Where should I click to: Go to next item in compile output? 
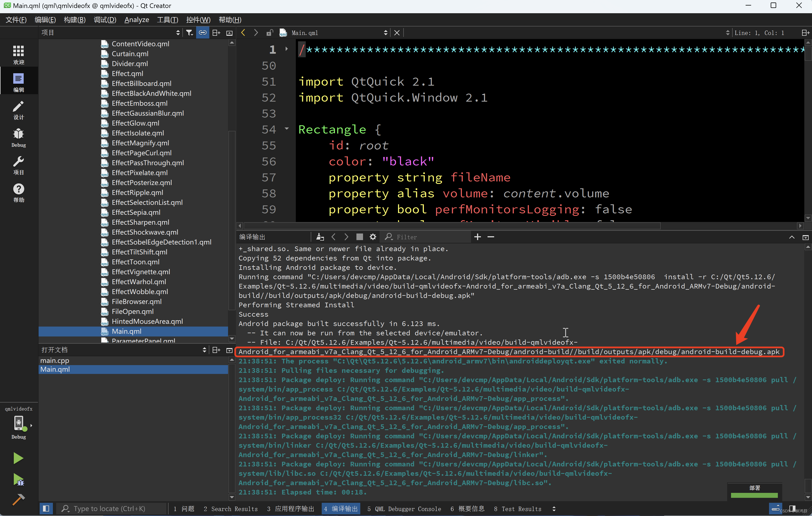pos(346,237)
